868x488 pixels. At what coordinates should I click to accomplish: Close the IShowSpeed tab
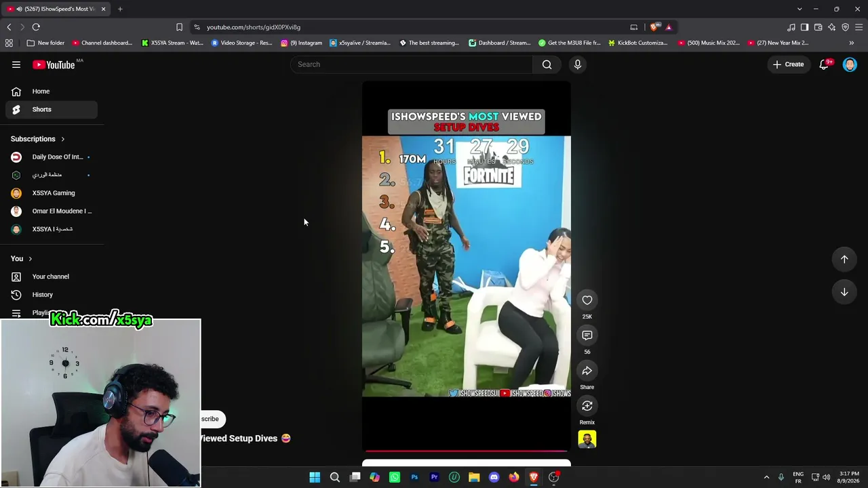(104, 9)
